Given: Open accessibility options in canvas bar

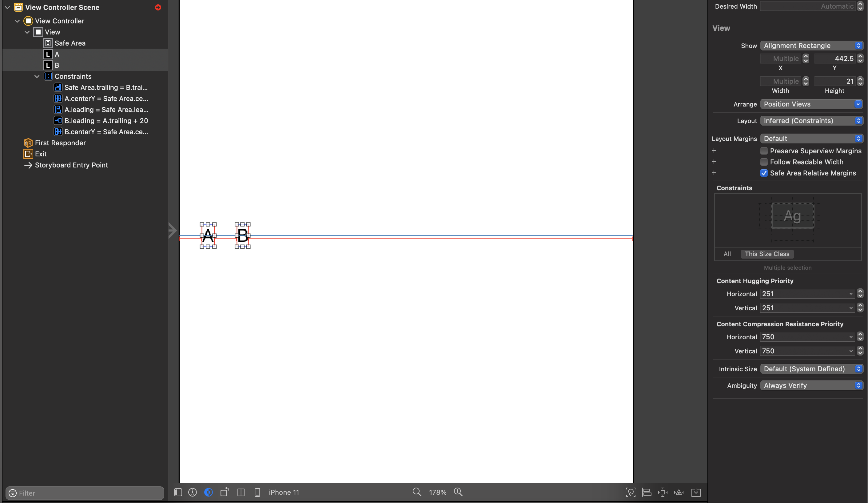Looking at the screenshot, I should pos(193,492).
